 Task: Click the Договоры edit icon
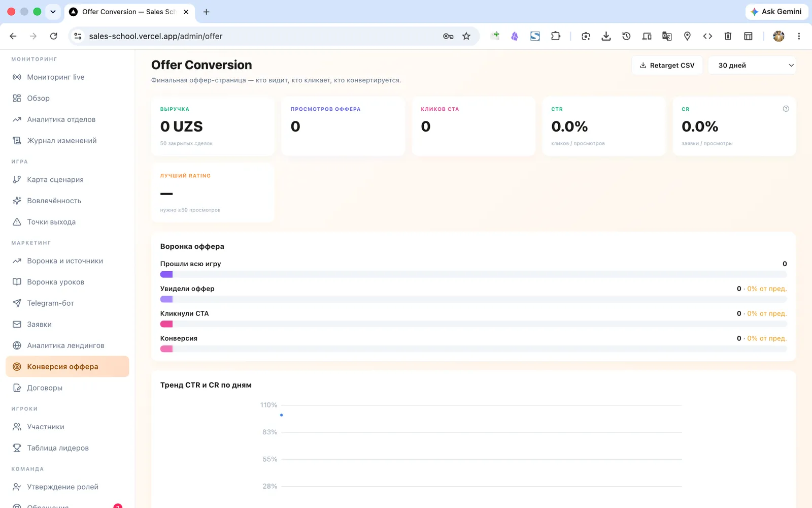[17, 388]
